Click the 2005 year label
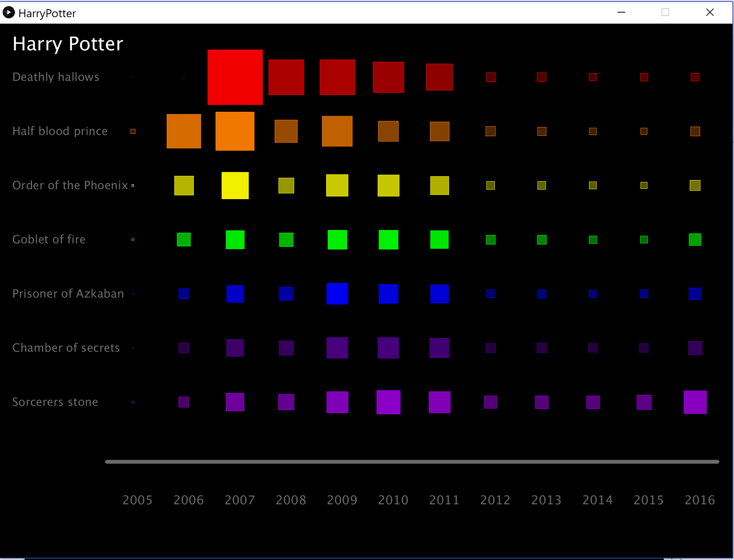The height and width of the screenshot is (560, 734). coord(137,500)
